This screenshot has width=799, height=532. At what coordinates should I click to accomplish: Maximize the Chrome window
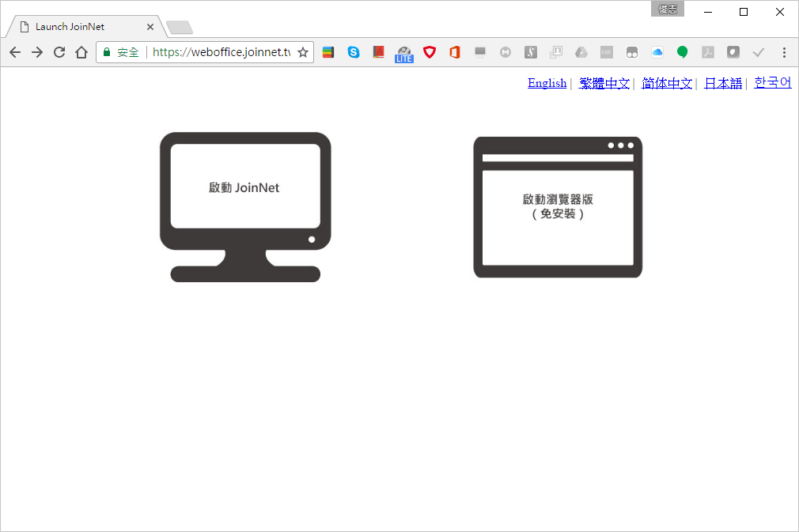pos(744,12)
